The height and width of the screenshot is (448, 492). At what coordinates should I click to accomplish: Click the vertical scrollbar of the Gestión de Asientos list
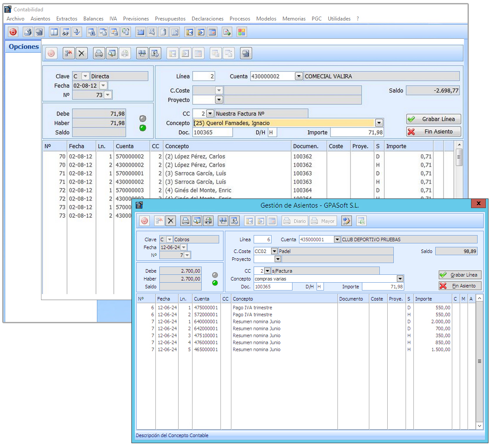click(x=479, y=361)
